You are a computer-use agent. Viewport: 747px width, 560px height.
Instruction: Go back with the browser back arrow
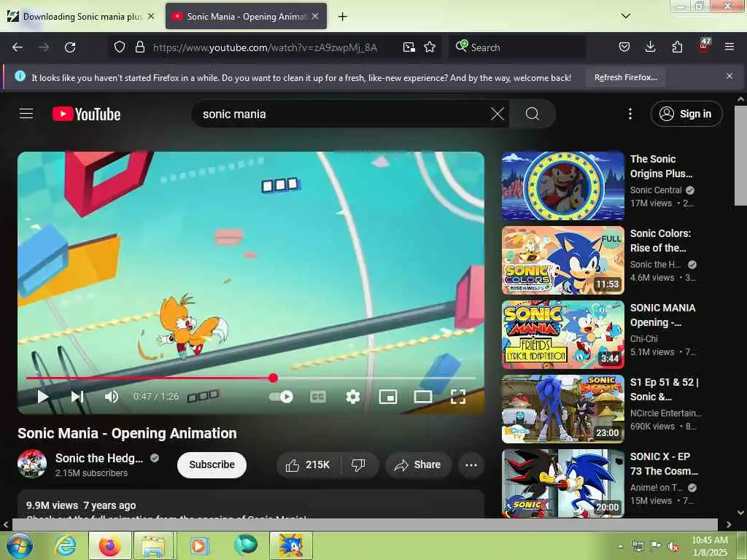[18, 47]
